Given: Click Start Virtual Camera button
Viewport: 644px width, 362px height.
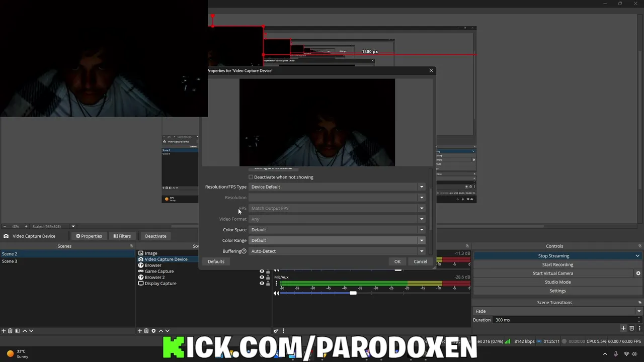Looking at the screenshot, I should click(x=553, y=274).
